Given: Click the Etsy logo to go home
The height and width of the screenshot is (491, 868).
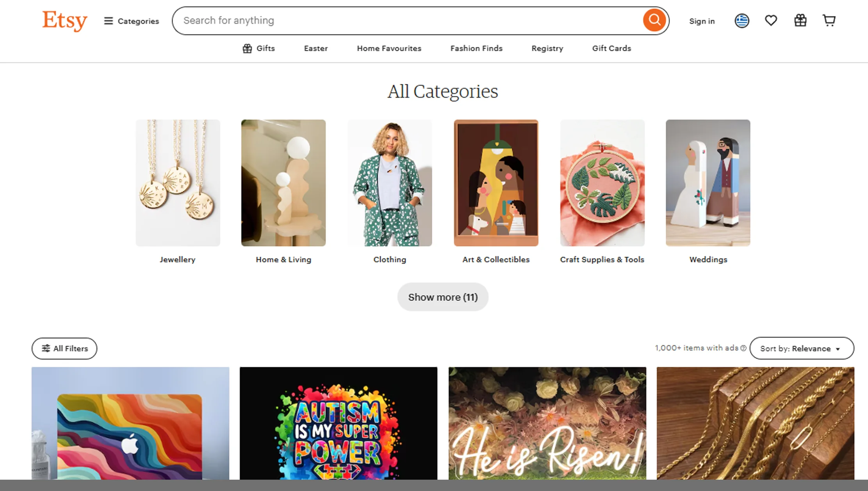Looking at the screenshot, I should (64, 21).
